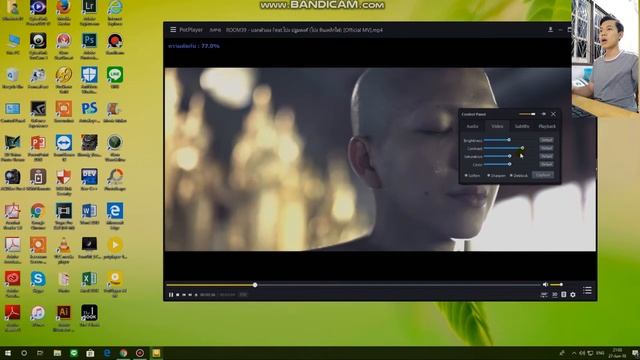The image size is (640, 360).
Task: Adjust the Control Panel opacity slider
Action: 527,114
